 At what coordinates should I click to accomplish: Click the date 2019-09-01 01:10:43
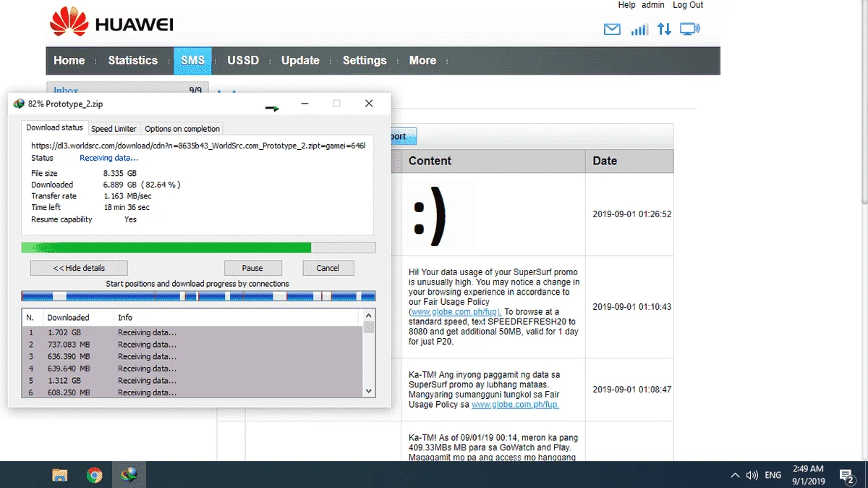(x=632, y=307)
